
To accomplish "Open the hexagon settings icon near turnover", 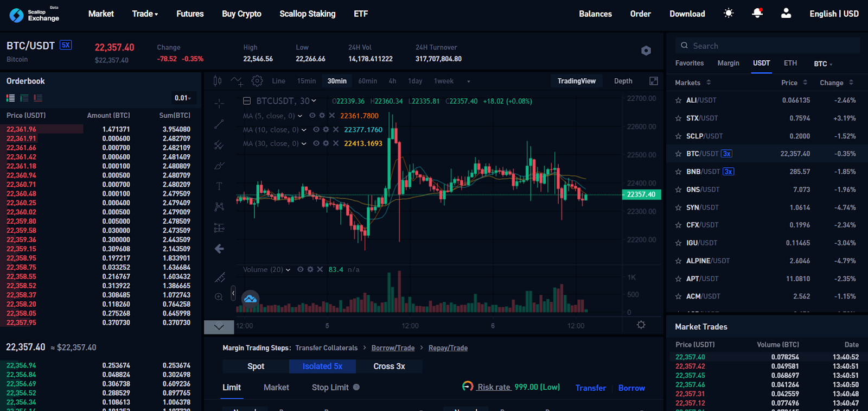I will (646, 50).
